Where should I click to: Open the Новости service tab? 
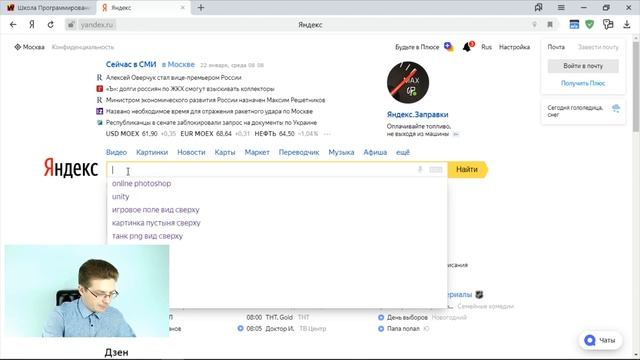tap(191, 152)
